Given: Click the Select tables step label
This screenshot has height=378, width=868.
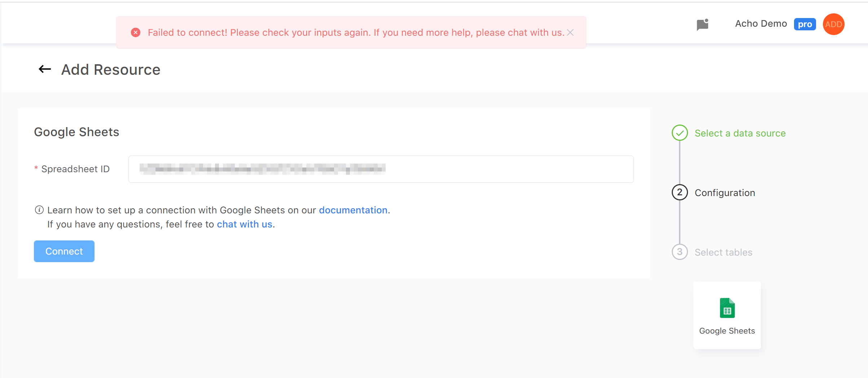Looking at the screenshot, I should click(723, 252).
